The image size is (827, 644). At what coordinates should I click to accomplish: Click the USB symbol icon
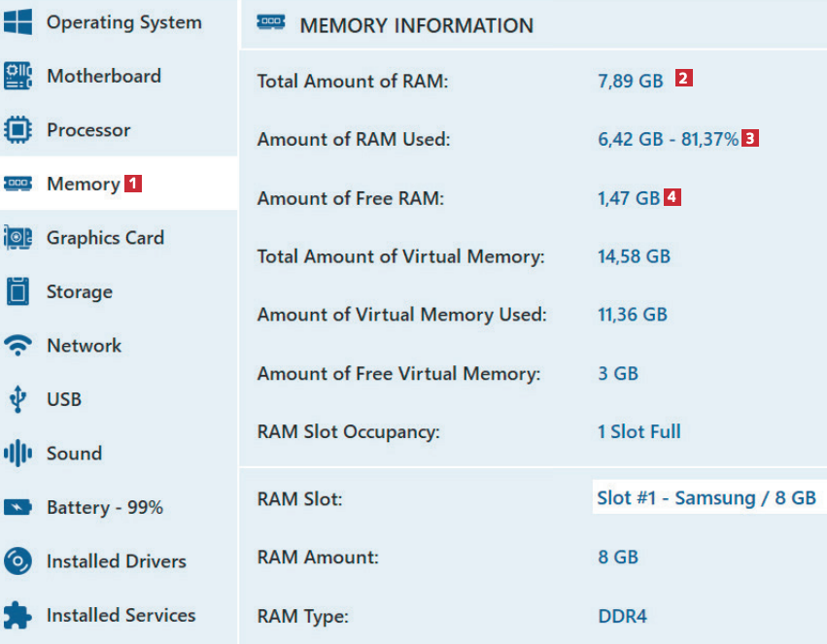click(x=17, y=399)
